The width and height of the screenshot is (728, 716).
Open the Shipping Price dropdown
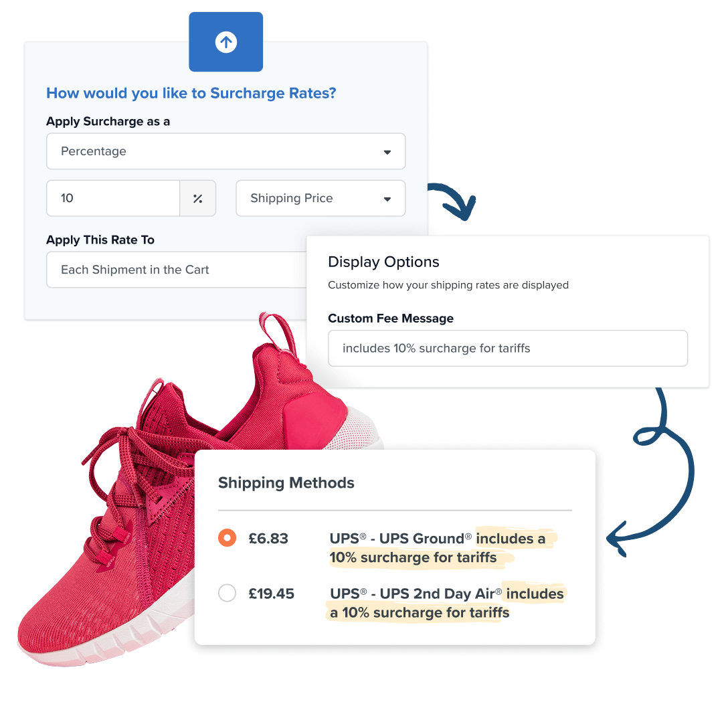[321, 198]
